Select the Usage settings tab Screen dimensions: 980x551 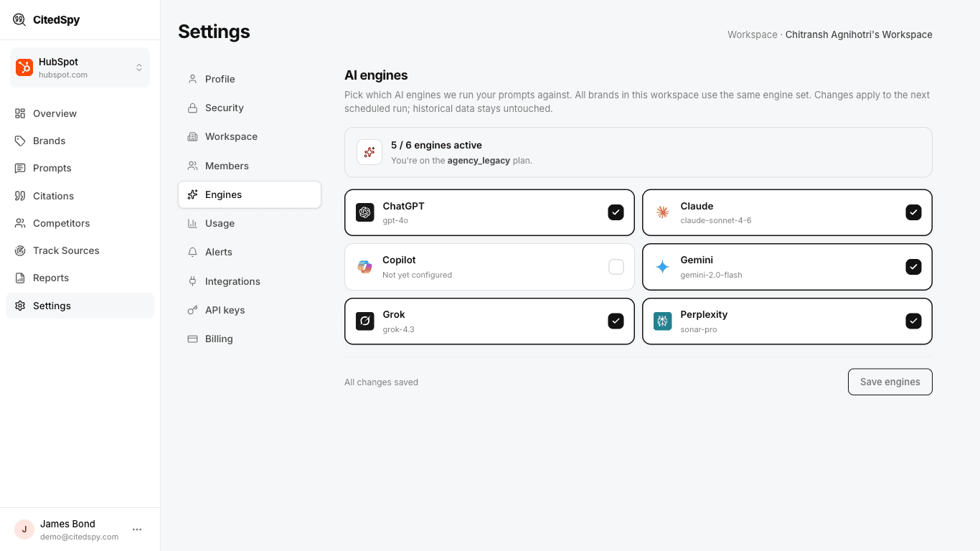tap(250, 223)
